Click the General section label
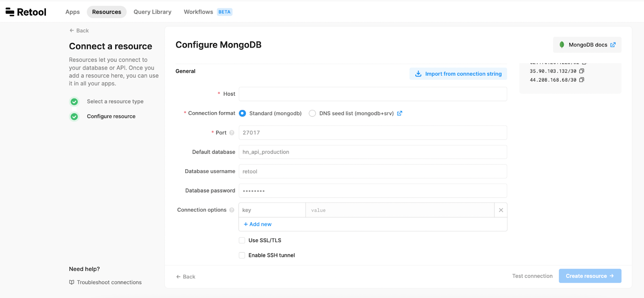Screen dimensions: 644x298 point(186,71)
